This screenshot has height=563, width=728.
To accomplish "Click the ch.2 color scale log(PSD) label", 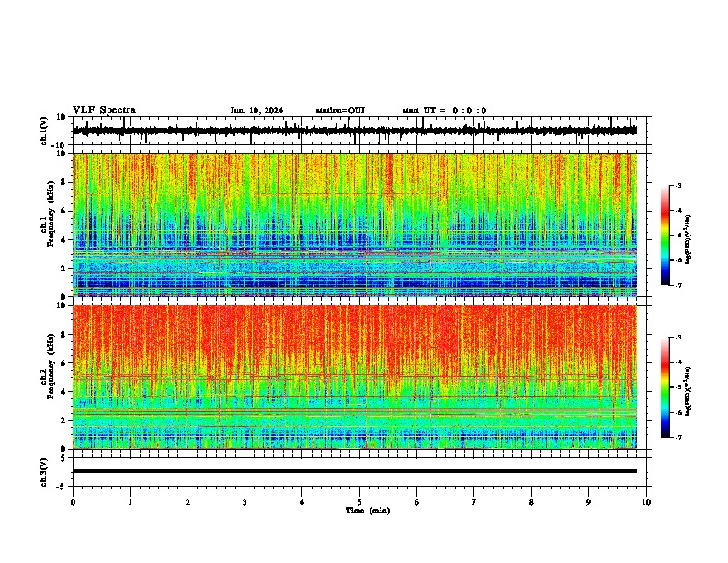I will [x=688, y=391].
